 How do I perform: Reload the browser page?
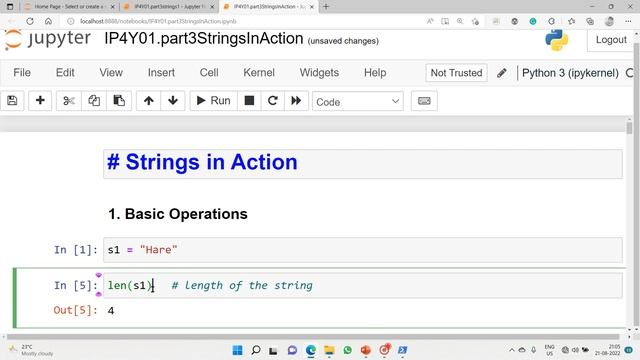pyautogui.click(x=30, y=21)
